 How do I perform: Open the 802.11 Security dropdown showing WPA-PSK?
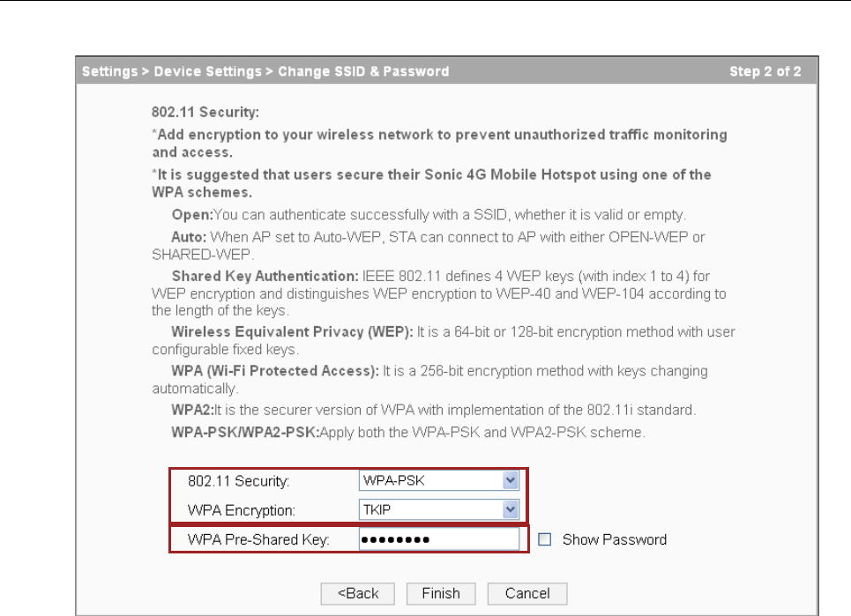(430, 481)
